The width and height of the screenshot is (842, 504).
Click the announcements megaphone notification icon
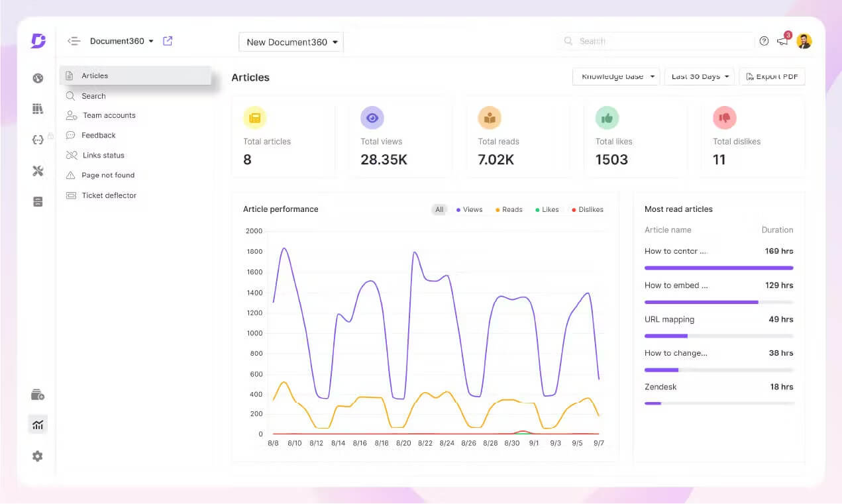coord(783,40)
